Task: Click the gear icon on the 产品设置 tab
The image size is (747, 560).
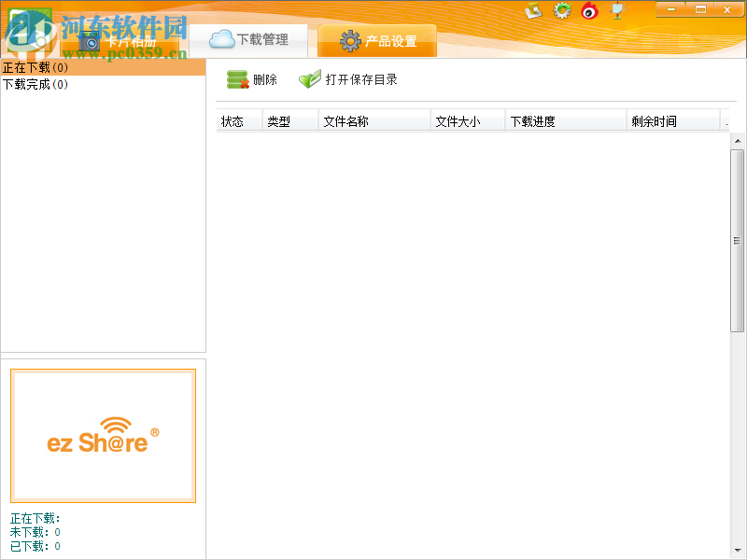Action: coord(351,40)
